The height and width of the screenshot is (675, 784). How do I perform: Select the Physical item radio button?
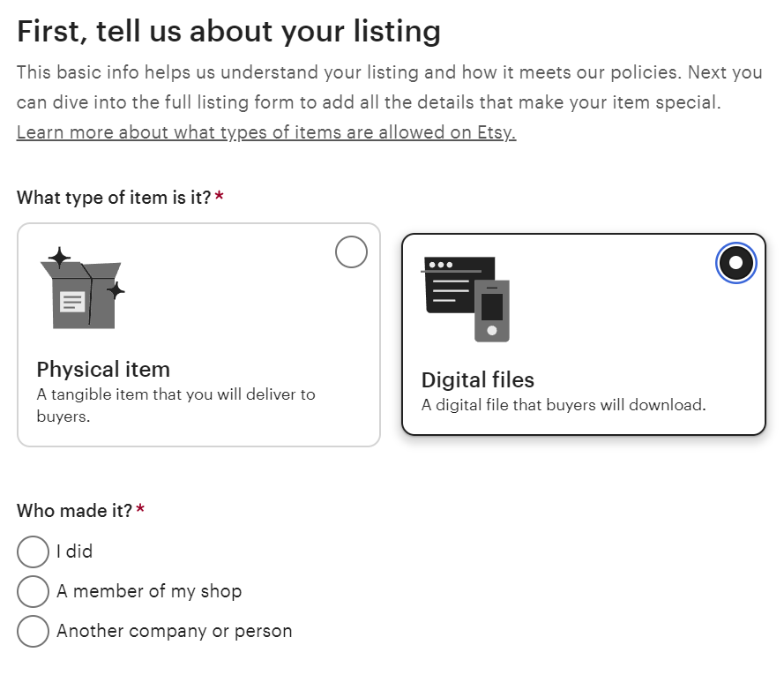pos(351,251)
